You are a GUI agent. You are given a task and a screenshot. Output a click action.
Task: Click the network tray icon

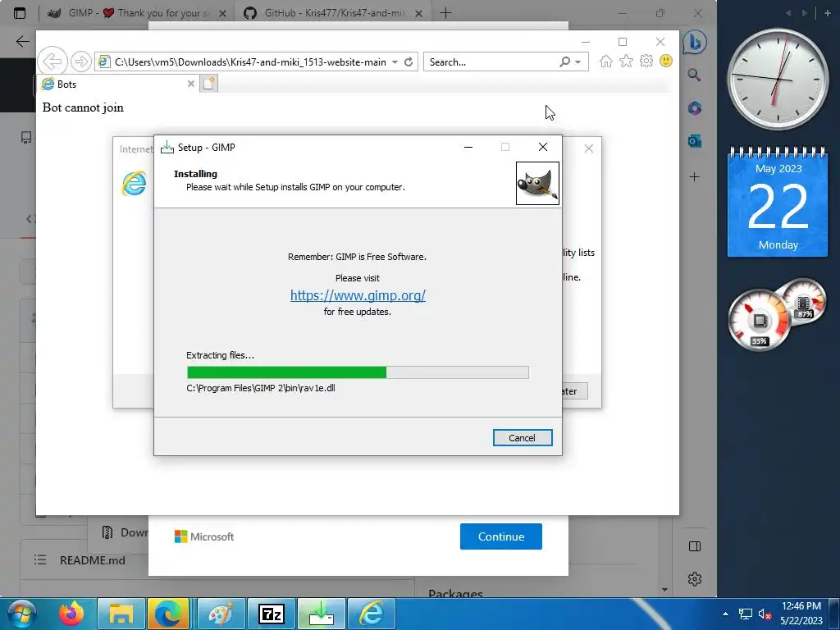pyautogui.click(x=745, y=614)
